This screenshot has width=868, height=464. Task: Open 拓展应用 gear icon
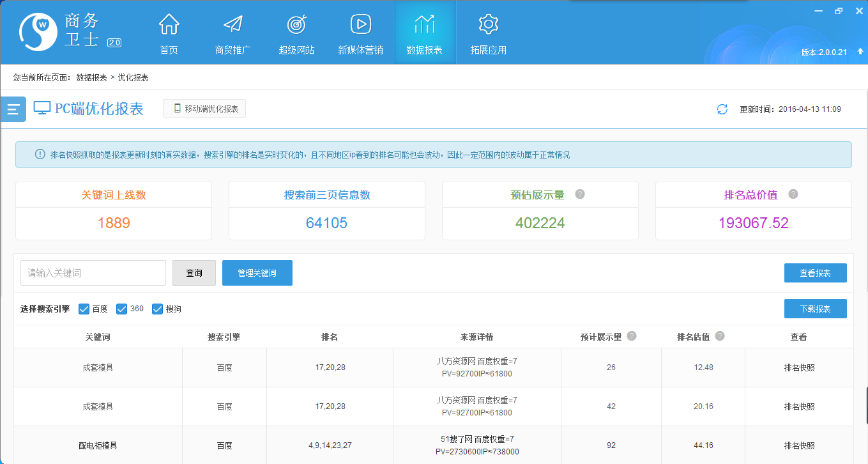[488, 25]
